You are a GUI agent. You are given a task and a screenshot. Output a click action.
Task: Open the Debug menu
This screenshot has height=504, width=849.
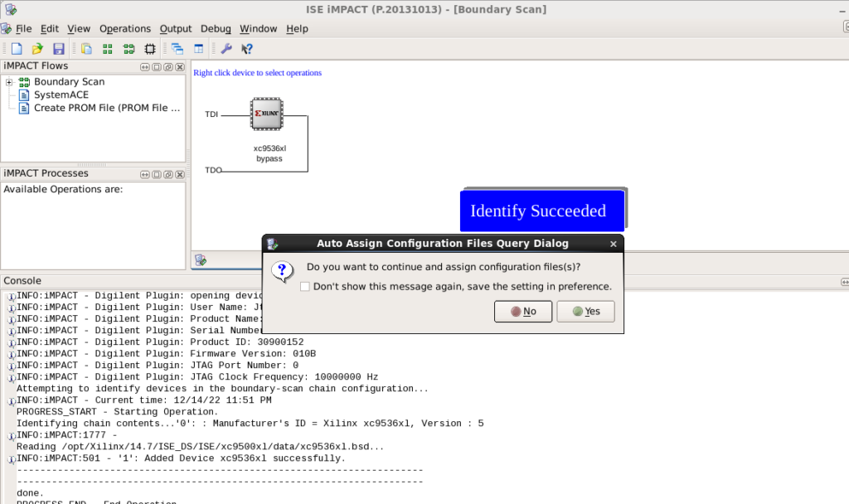click(x=216, y=28)
